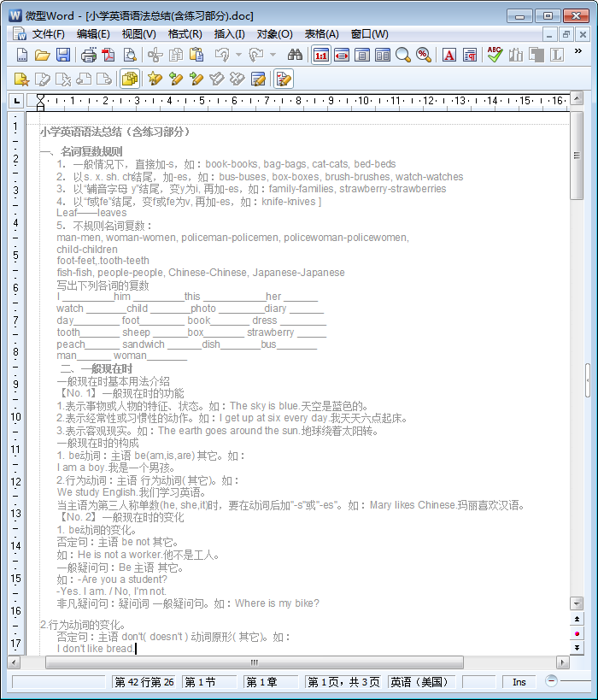Reject the change with X-pencil icon
This screenshot has width=598, height=700.
(x=237, y=79)
